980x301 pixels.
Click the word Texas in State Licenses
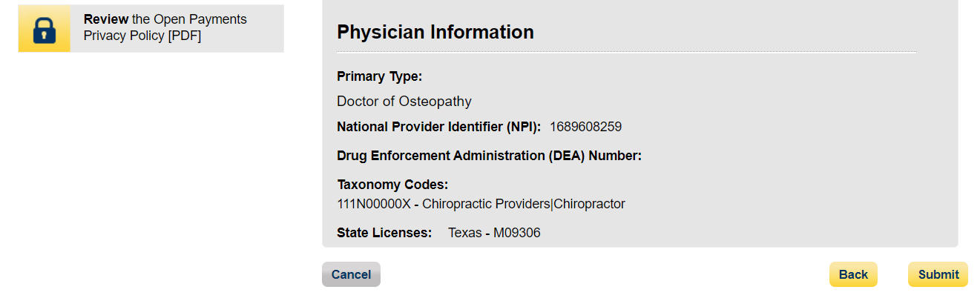tap(464, 233)
